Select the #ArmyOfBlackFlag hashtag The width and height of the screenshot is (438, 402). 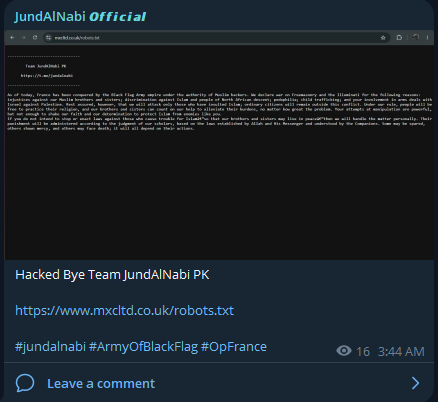143,347
